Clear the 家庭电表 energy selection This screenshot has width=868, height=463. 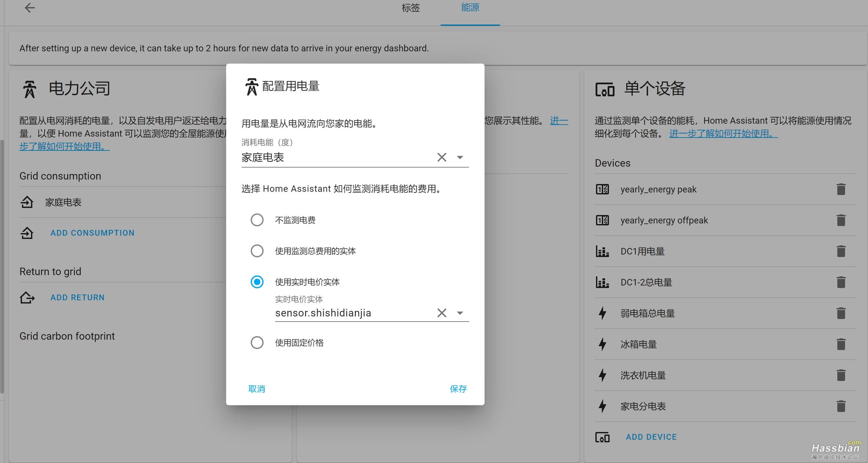click(x=441, y=157)
